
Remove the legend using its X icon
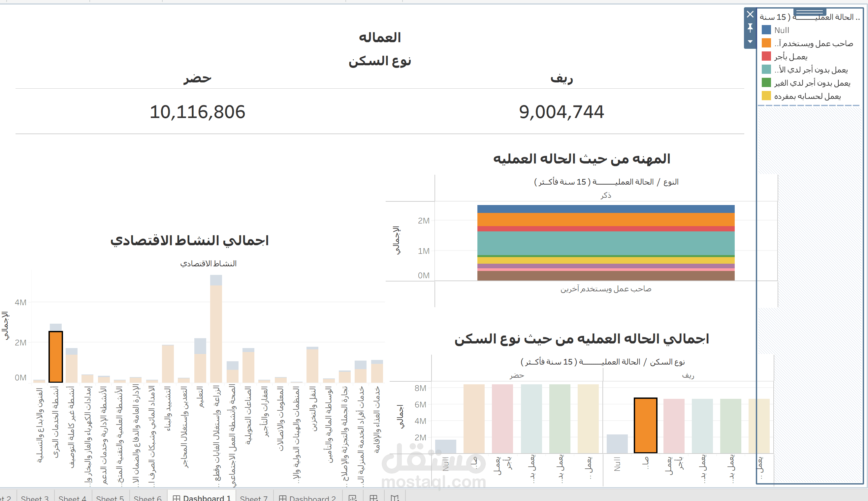[750, 14]
